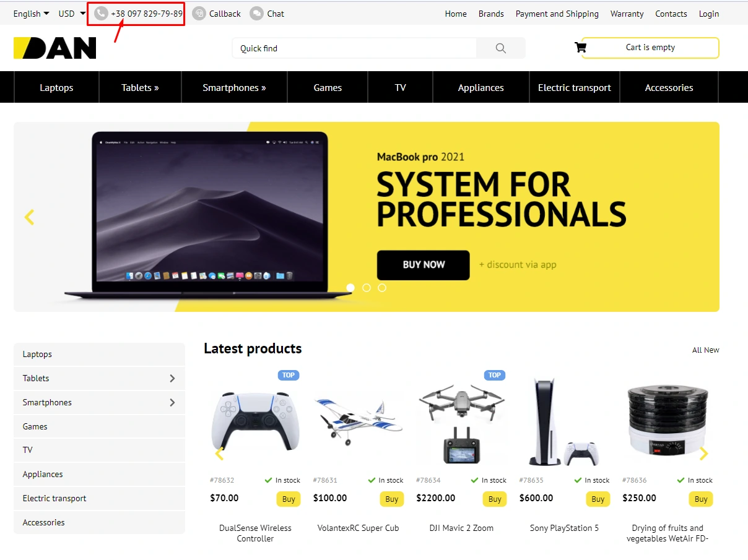The height and width of the screenshot is (560, 748).
Task: Select the first banner slide dot
Action: 350,288
